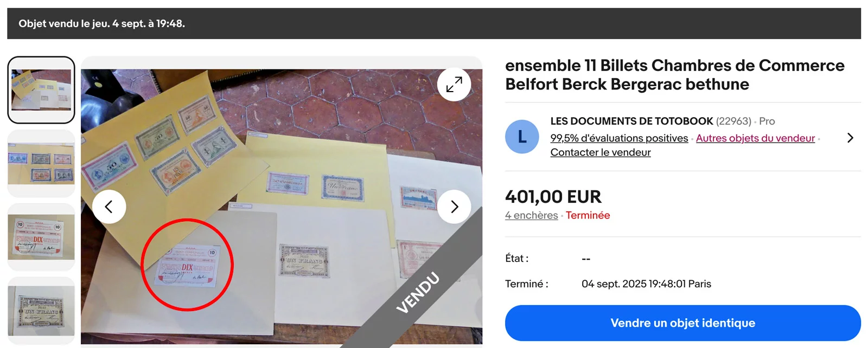868x348 pixels.
Task: Advance to the next photo with right arrow
Action: pyautogui.click(x=454, y=207)
